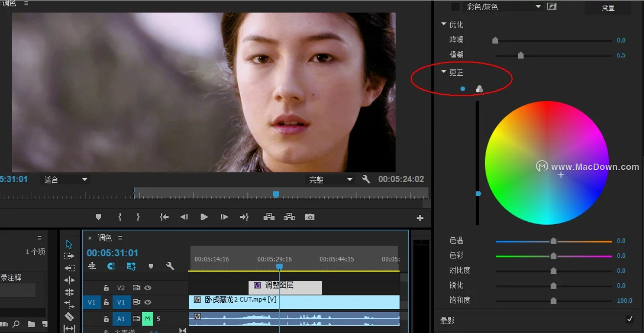Select the Selection arrow tool
644x333 pixels.
tap(69, 244)
